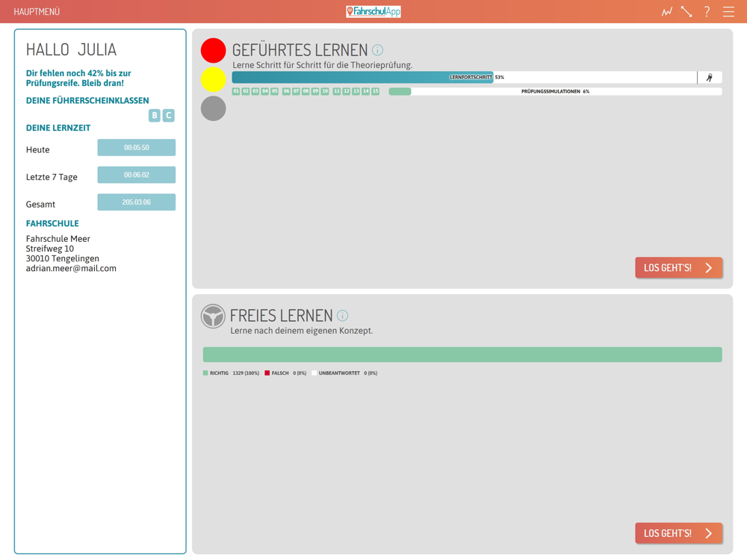
Task: Click the Fahrschule Meer name text
Action: [x=58, y=239]
